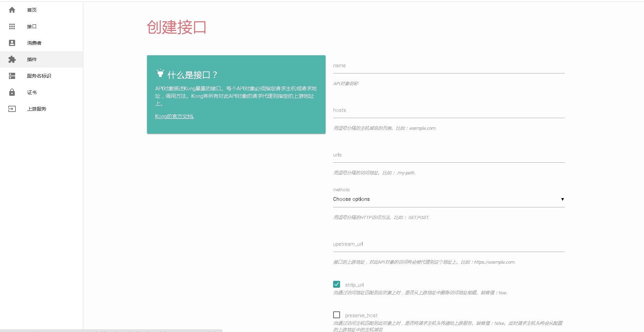
Task: Click the lightbulb icon in the 什么是接口 card
Action: (x=160, y=73)
